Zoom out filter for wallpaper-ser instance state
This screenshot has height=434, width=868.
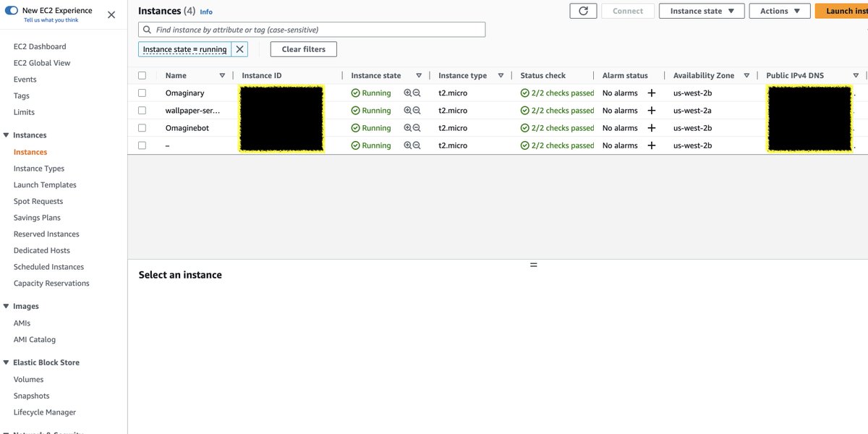click(x=417, y=111)
